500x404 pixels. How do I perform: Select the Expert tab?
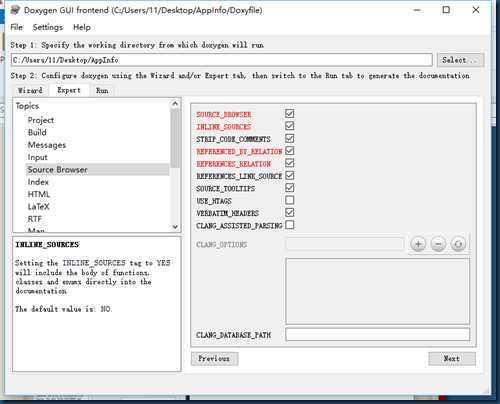click(x=69, y=90)
